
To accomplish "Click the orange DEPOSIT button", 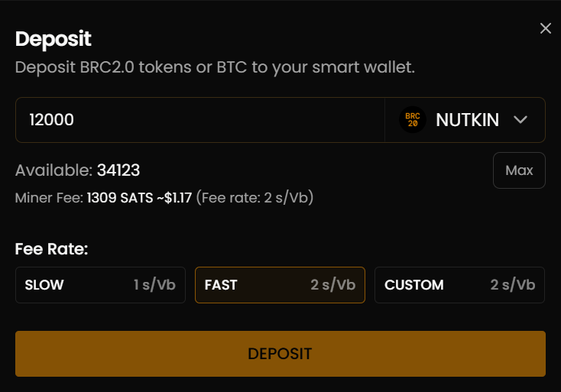I will coord(280,354).
